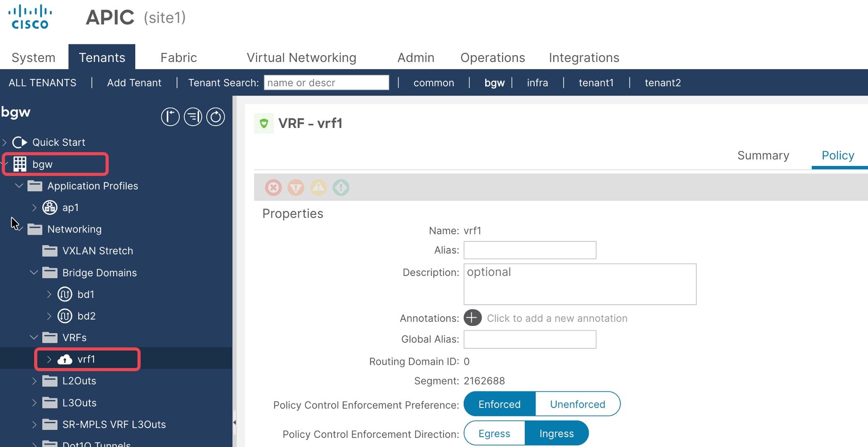Click the VRF shield icon beside title
868x447 pixels.
(x=264, y=123)
